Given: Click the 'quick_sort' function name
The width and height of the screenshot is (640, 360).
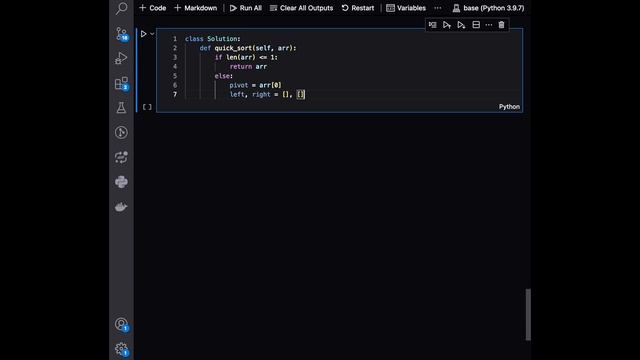Looking at the screenshot, I should click(233, 48).
